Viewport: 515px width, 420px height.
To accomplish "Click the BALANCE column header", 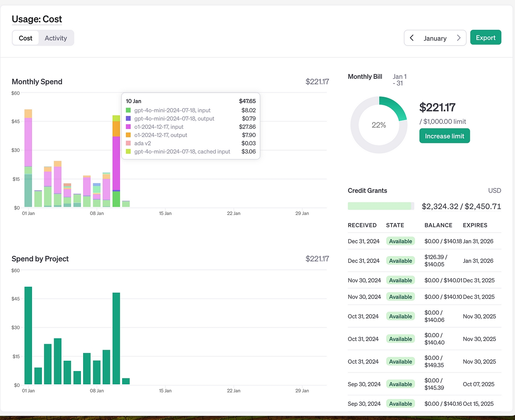I will click(x=438, y=225).
